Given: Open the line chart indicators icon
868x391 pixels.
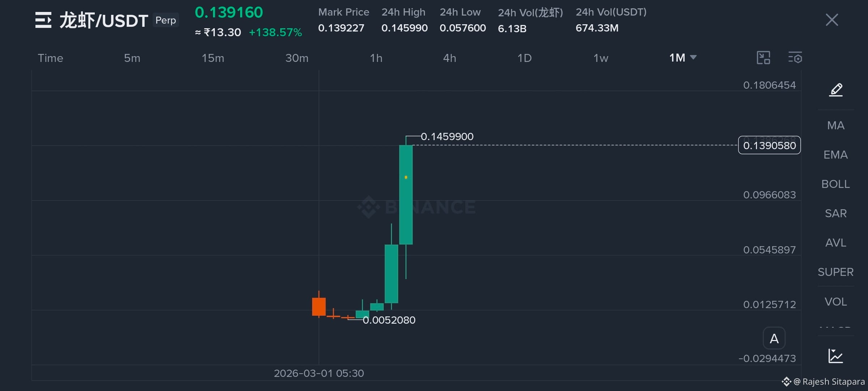Looking at the screenshot, I should 835,356.
